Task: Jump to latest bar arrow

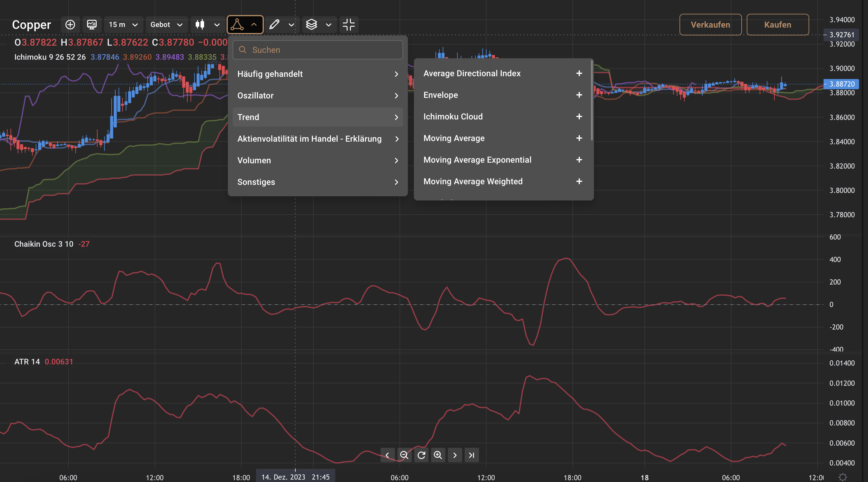Action: [472, 455]
